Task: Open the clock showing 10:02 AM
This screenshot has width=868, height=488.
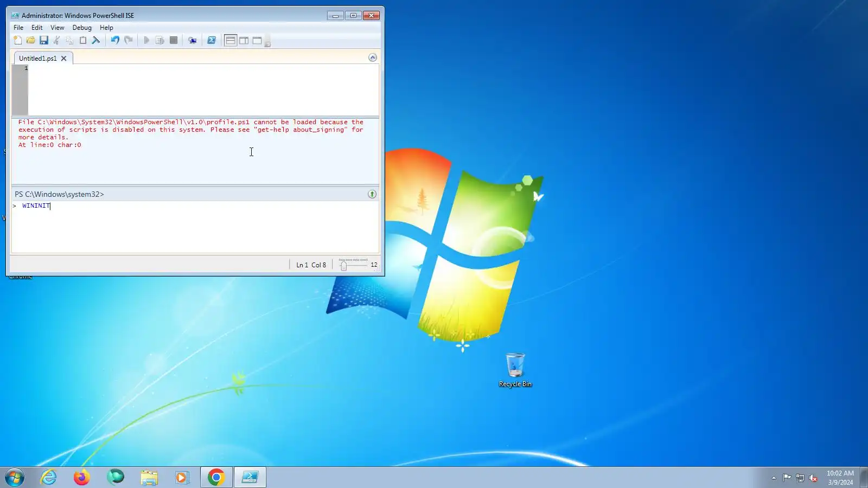Action: coord(840,478)
